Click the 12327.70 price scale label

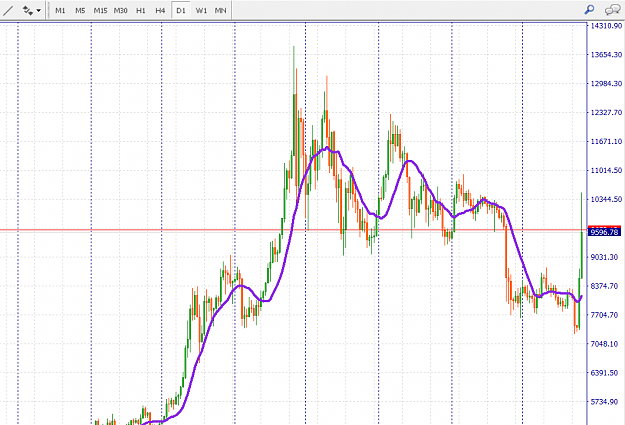click(606, 112)
